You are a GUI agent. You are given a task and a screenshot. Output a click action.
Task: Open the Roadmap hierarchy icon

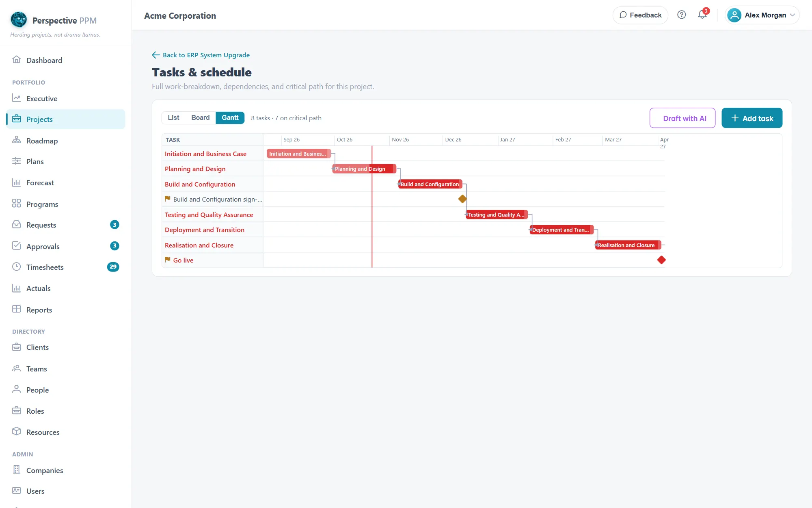point(16,140)
